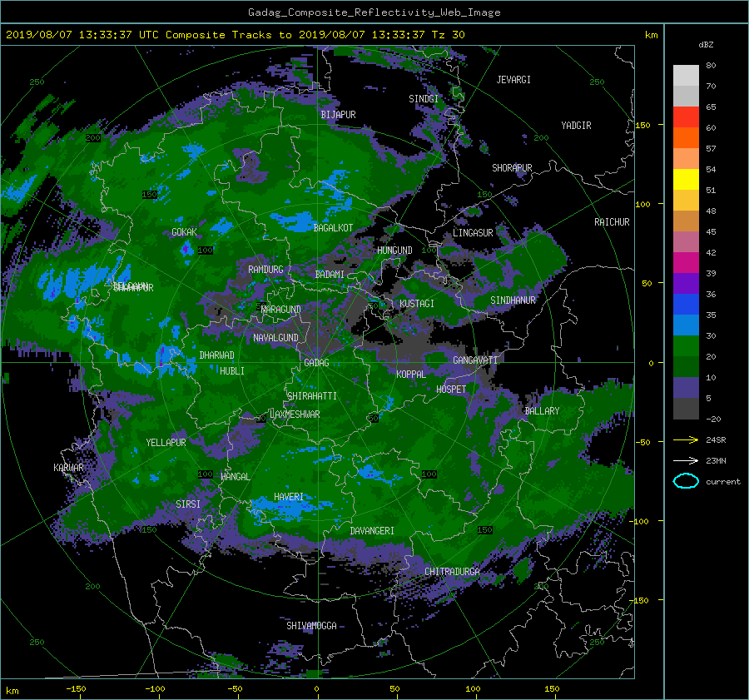Click the SIRSI label

[188, 504]
